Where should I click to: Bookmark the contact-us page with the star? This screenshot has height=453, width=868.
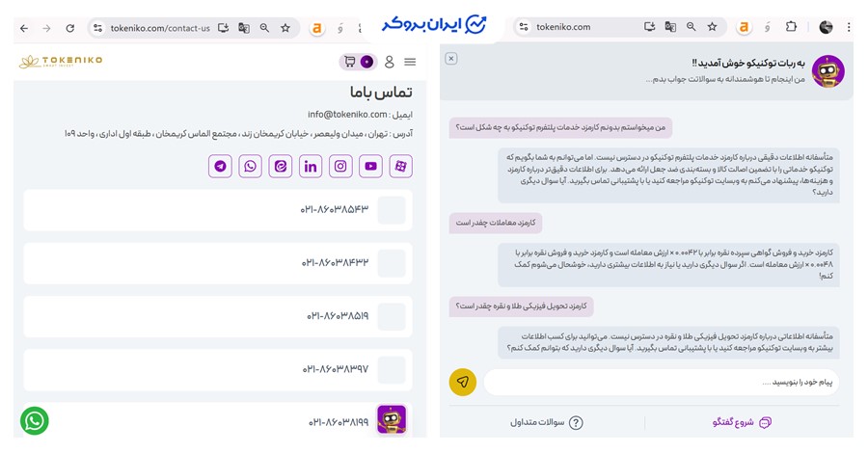tap(285, 28)
